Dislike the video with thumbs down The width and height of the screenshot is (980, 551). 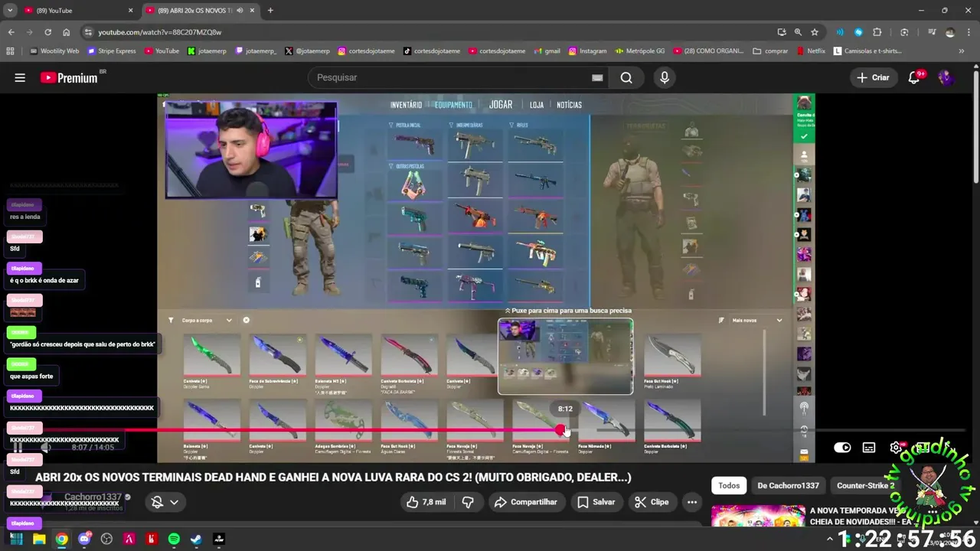tap(468, 502)
